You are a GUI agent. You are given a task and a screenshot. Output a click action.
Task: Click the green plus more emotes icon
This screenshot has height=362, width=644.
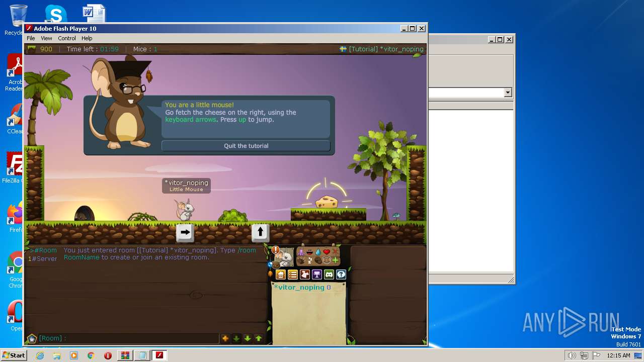tap(335, 260)
